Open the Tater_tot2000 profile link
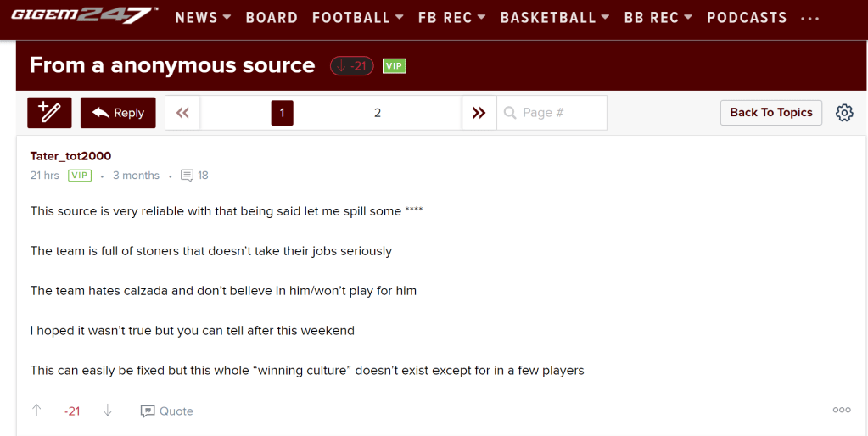Viewport: 868px width, 436px height. tap(70, 156)
